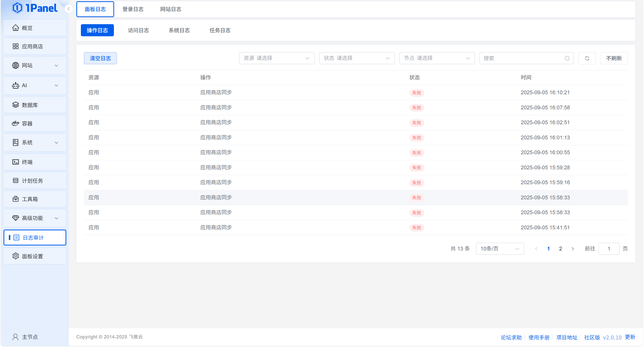Select 任务日志 sub-tab
This screenshot has height=347, width=644.
point(220,30)
